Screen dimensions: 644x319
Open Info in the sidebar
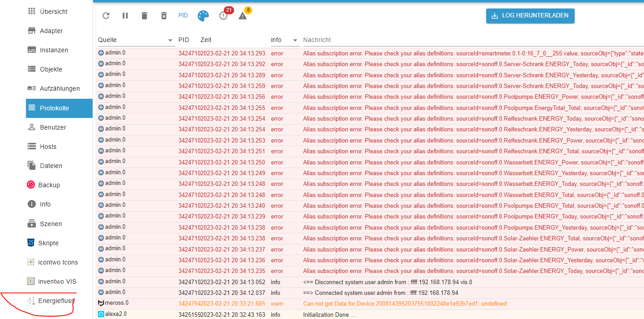coord(59,204)
